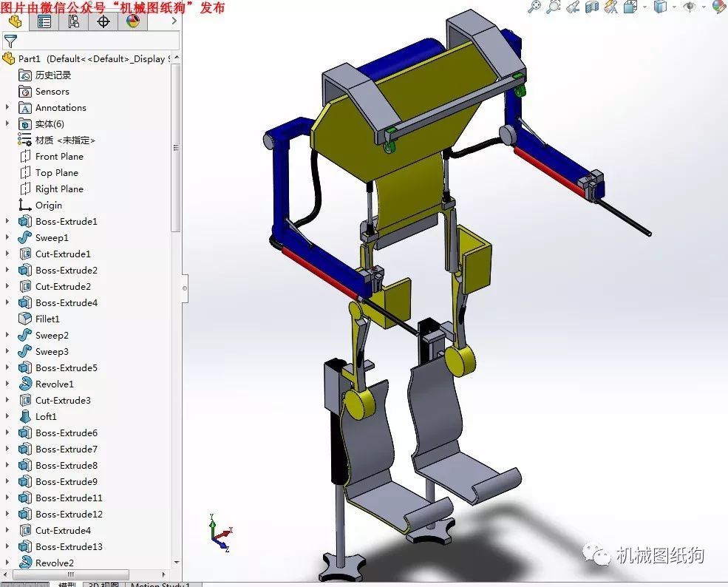Screen dimensions: 728x587
Task: Expand the Annotations folder
Action: pos(7,107)
